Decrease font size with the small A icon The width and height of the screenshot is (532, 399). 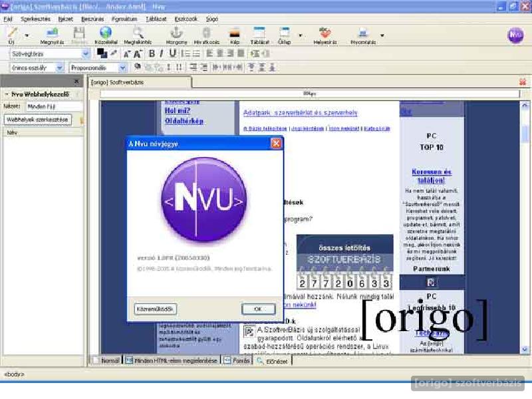click(127, 54)
